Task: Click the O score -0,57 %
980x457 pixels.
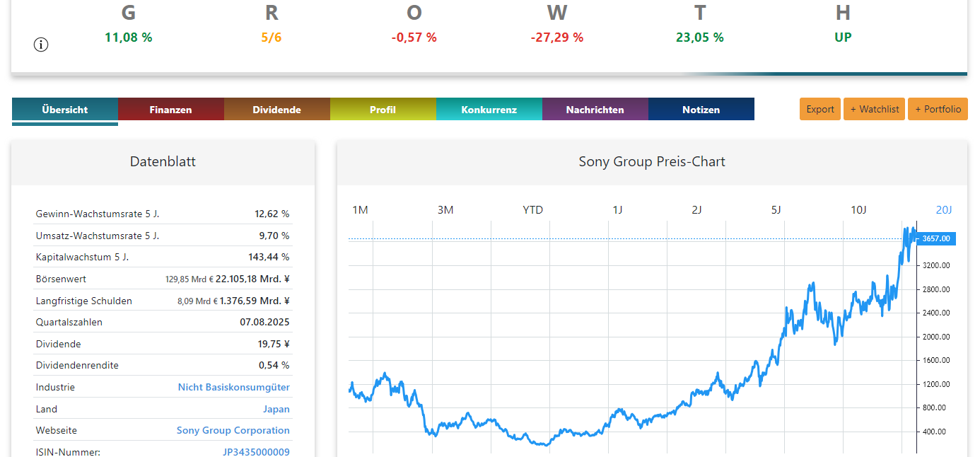Action: 414,37
